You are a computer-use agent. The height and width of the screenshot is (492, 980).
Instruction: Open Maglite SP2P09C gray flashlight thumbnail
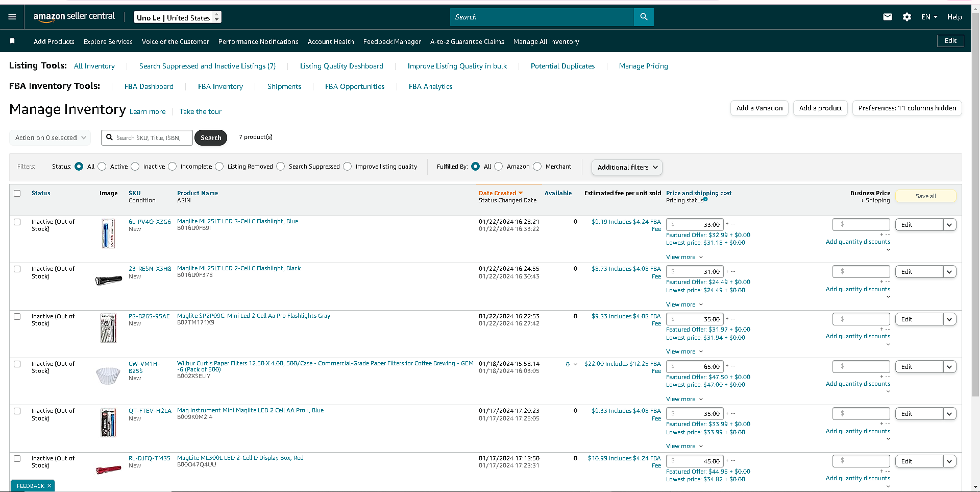(108, 328)
